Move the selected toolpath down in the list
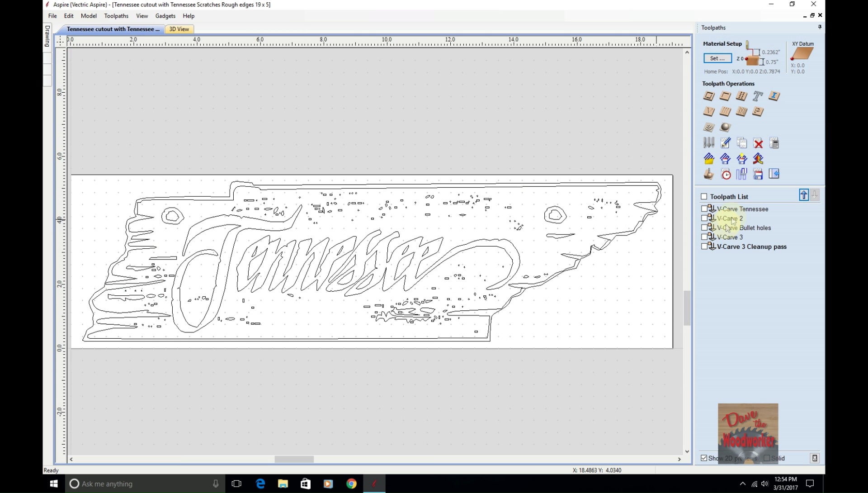 [815, 195]
